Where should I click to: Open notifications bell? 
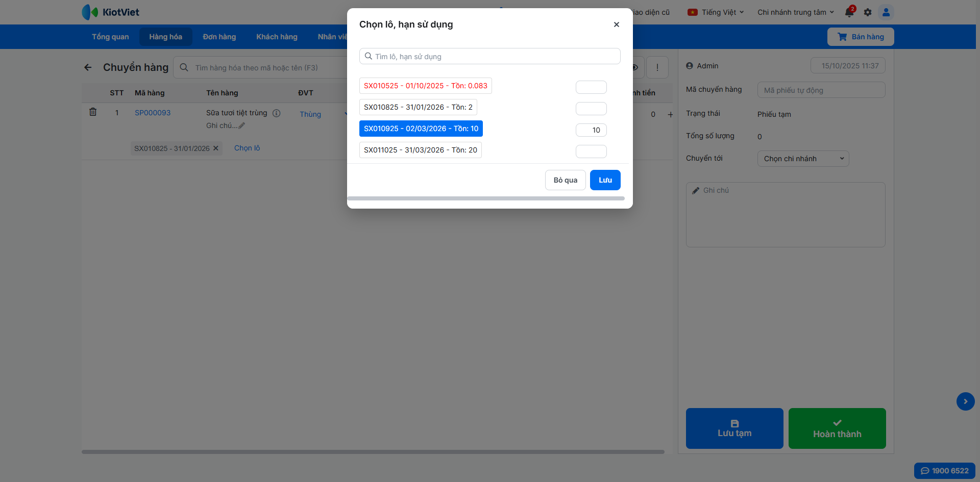coord(849,12)
